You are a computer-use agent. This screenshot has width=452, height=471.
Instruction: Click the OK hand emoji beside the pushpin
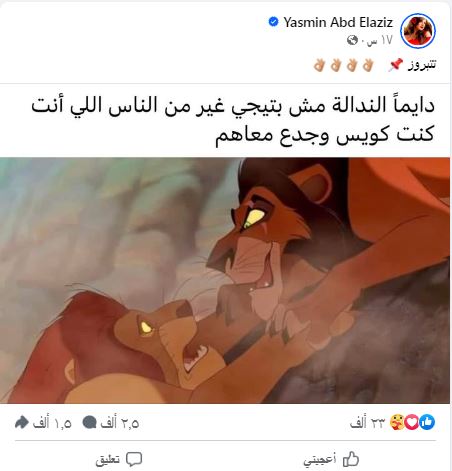click(368, 65)
